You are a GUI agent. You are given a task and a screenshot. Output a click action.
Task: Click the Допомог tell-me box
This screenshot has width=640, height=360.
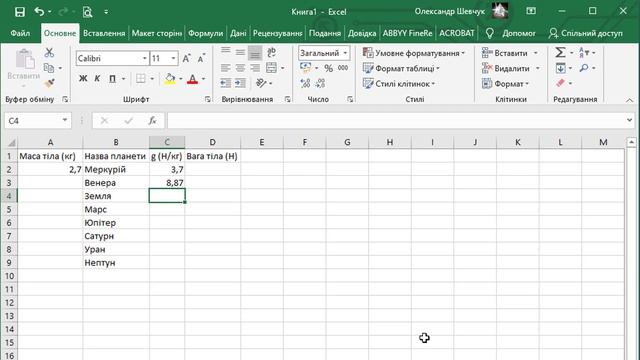point(511,33)
